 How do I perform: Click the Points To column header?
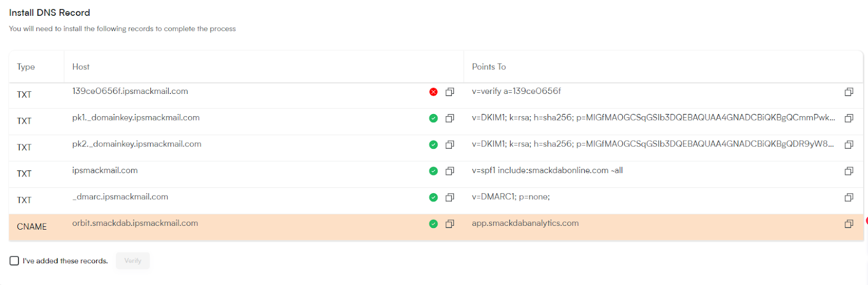(x=489, y=67)
